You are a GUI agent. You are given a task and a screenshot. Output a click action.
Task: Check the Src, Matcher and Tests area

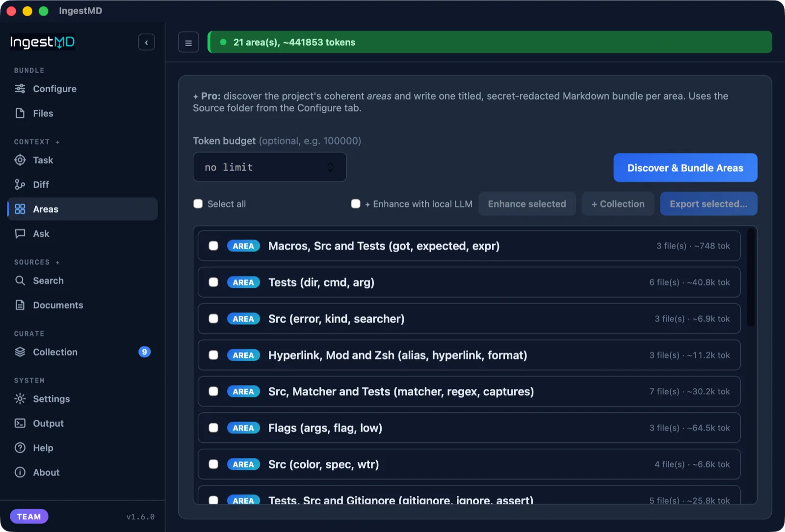[x=213, y=391]
